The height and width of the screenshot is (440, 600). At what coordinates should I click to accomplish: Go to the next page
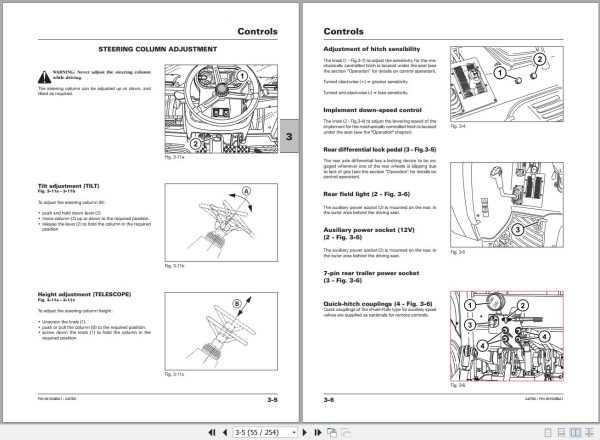[305, 432]
